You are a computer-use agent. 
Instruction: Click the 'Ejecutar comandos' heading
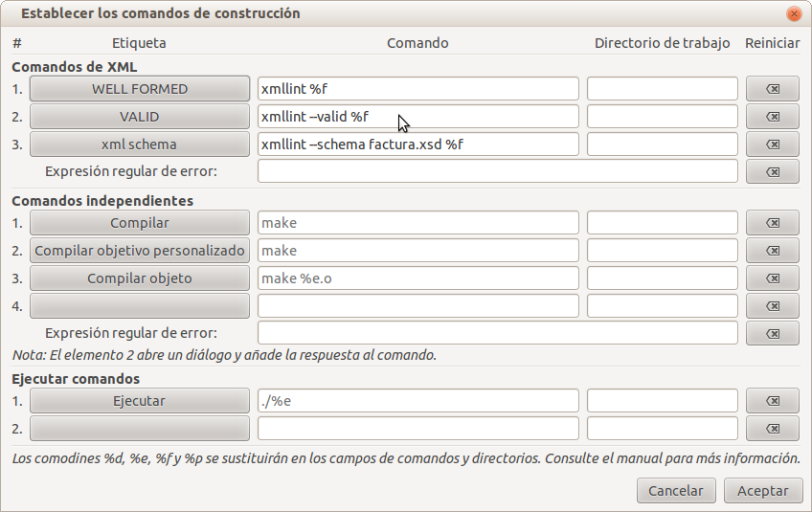pos(76,379)
